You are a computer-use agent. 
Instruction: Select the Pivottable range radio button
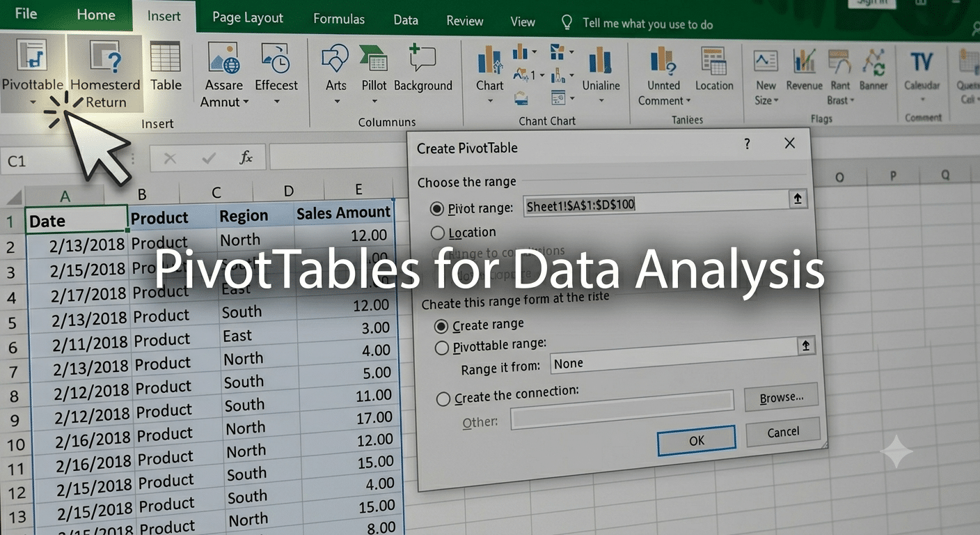441,347
